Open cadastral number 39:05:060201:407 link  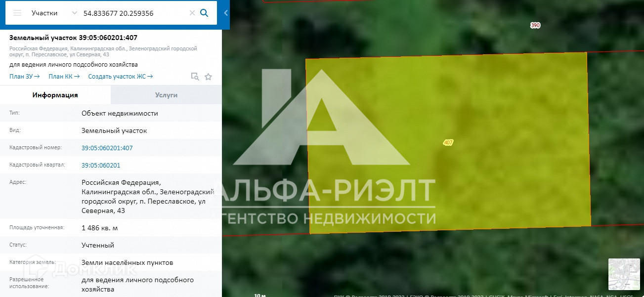[107, 148]
